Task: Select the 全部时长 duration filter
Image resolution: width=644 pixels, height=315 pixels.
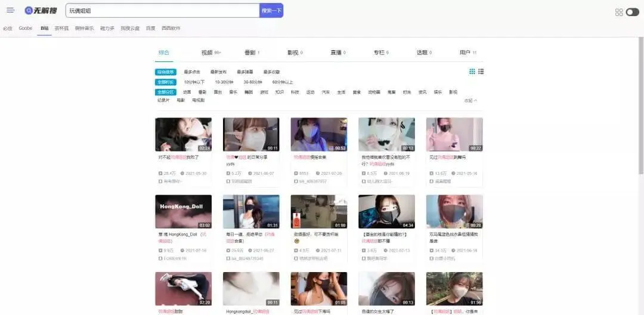Action: tap(166, 82)
